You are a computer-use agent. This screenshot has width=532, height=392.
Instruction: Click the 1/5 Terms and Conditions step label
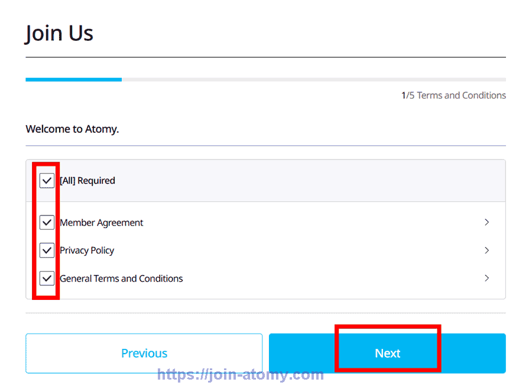point(453,95)
